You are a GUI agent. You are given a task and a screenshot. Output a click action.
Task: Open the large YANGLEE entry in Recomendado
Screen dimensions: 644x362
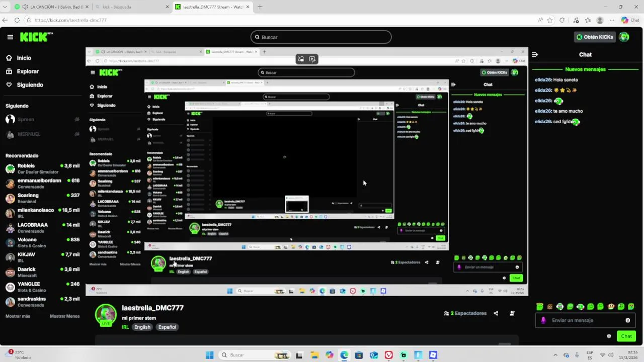[42, 287]
